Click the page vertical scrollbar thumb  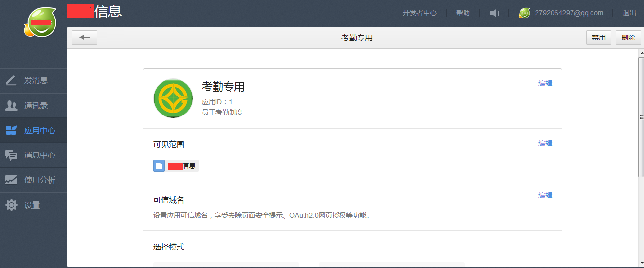pos(641,117)
